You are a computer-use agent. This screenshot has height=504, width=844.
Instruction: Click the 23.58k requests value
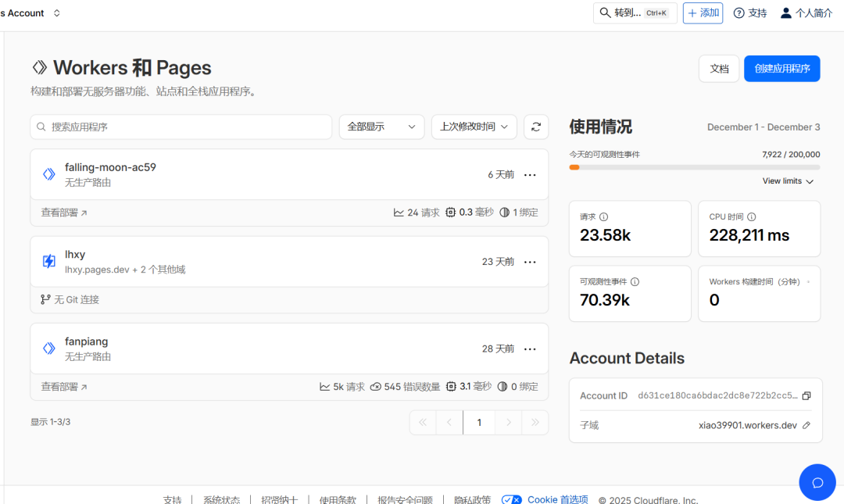coord(605,235)
